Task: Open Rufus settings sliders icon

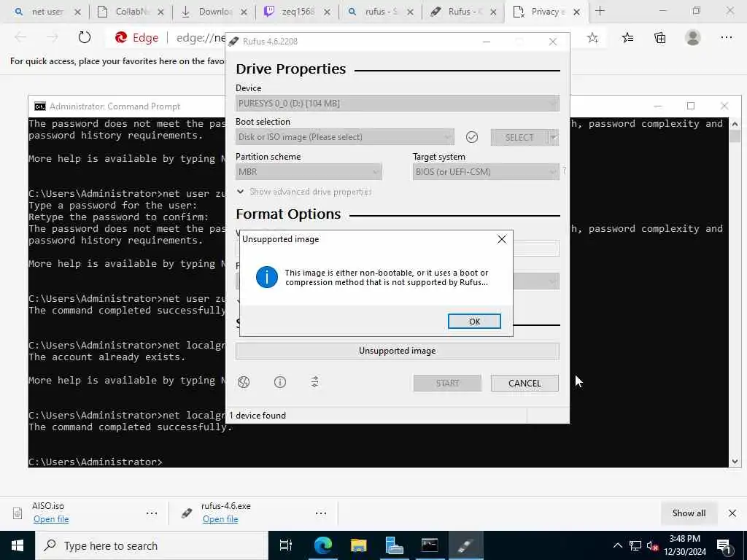Action: (x=315, y=382)
